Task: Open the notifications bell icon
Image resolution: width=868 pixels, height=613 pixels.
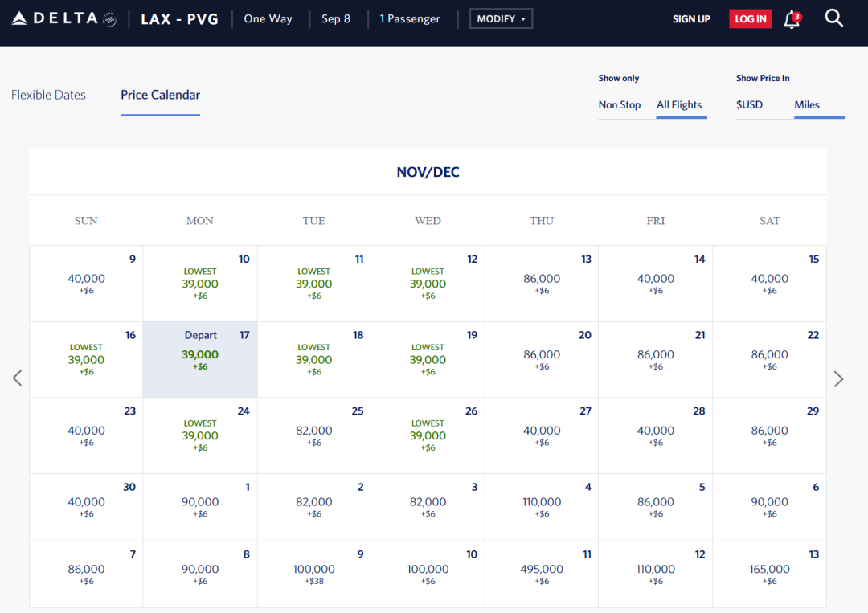Action: coord(792,20)
